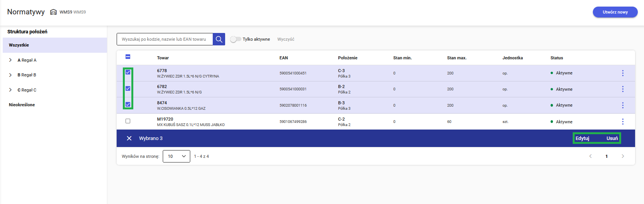Click the magnifier search button
The width and height of the screenshot is (644, 204).
219,39
